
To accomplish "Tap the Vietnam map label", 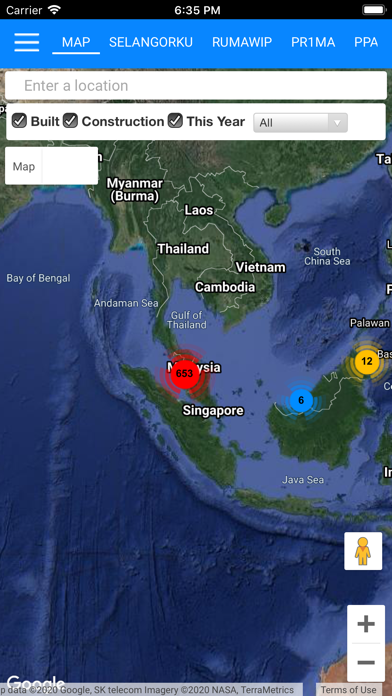I will [261, 267].
